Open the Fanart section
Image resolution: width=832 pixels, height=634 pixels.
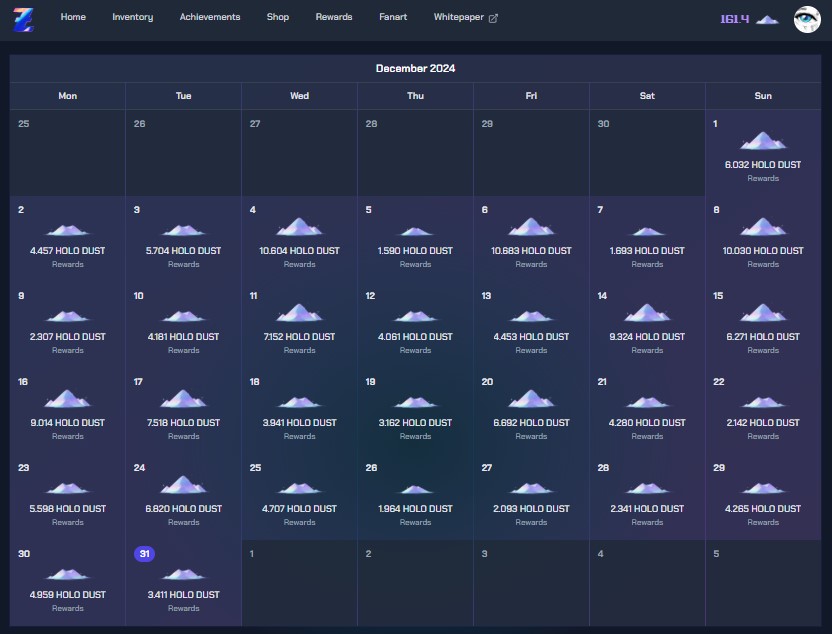[x=393, y=17]
